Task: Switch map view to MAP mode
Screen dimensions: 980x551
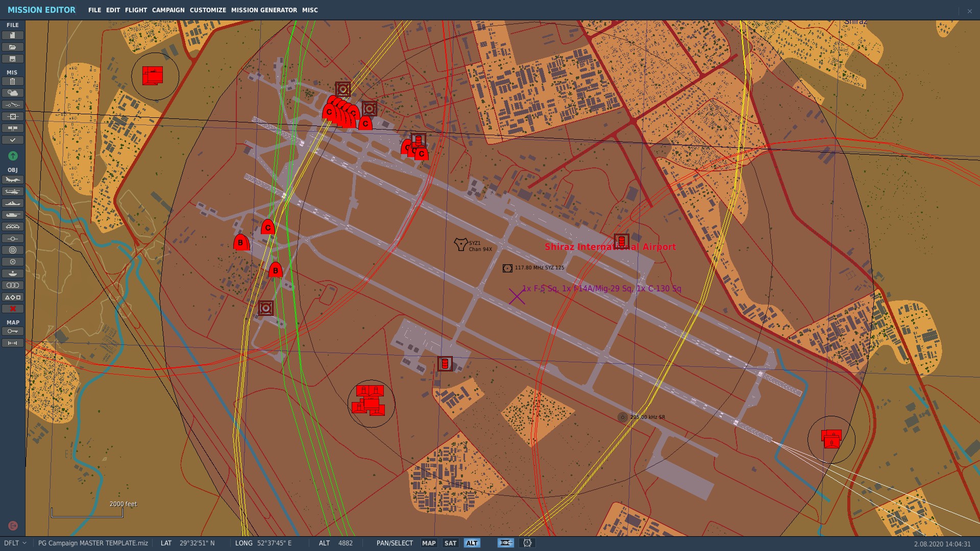Action: [429, 543]
